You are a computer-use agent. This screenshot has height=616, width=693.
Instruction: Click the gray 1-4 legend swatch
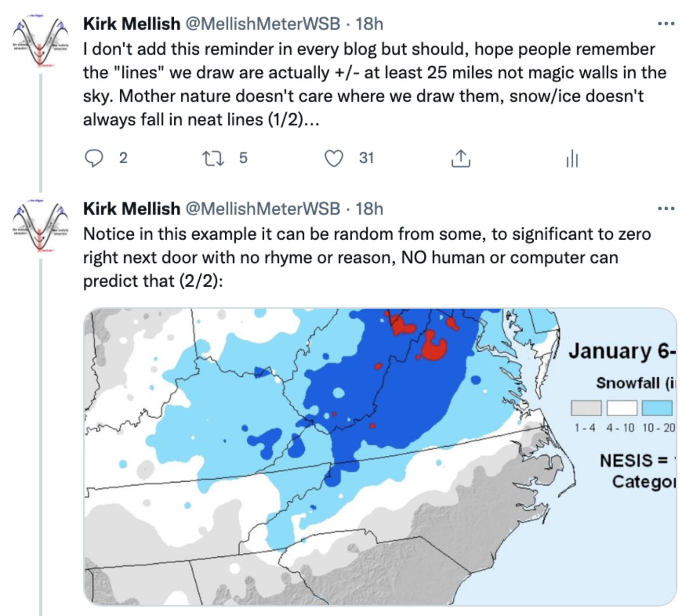[586, 408]
